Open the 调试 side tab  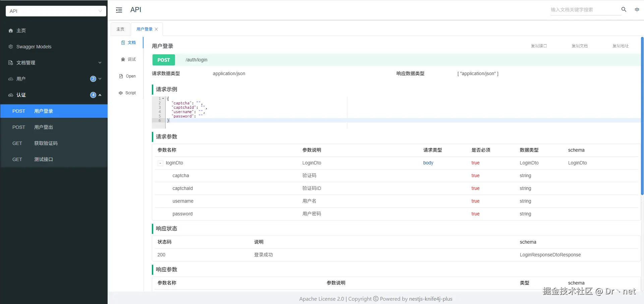coord(128,59)
